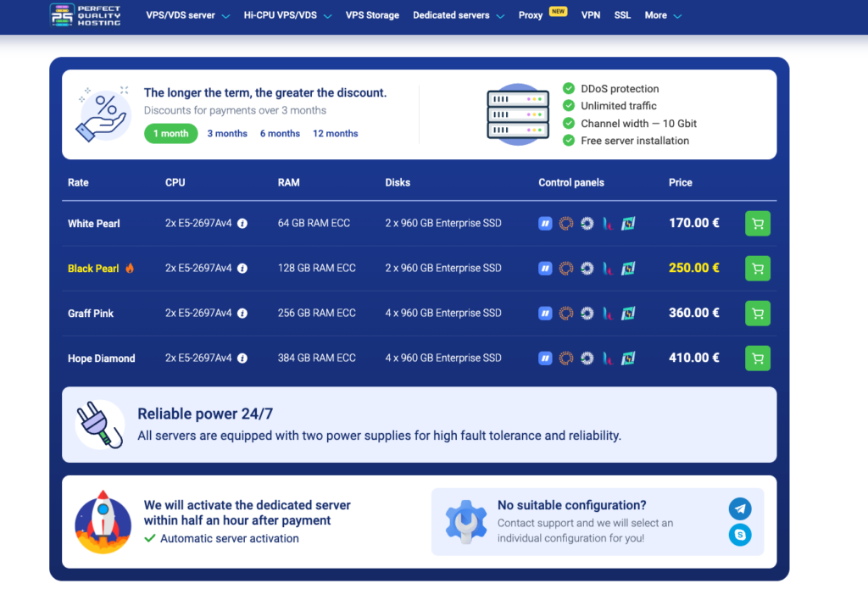Viewport: 868px width, 600px height.
Task: Click the '256 GB RAM ECC' cell
Action: (x=317, y=313)
